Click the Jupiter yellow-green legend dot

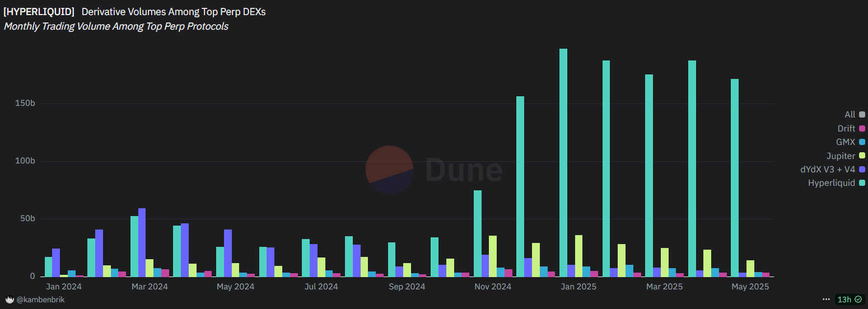tap(863, 156)
